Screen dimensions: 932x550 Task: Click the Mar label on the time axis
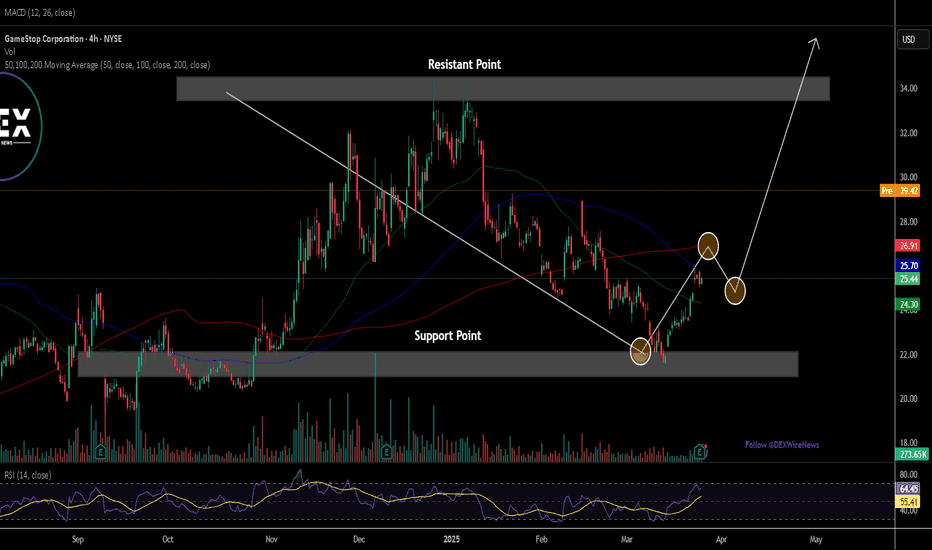point(626,539)
